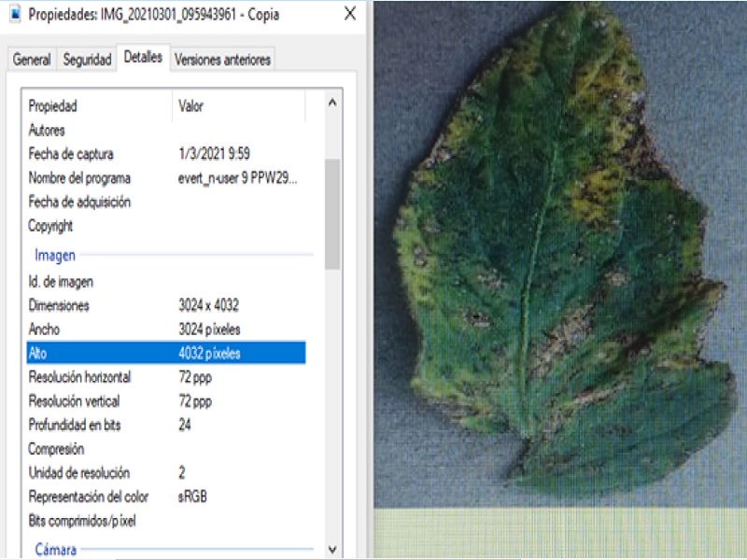Select the Dimensiones property row
Image resolution: width=747 pixels, height=560 pixels.
click(x=166, y=305)
